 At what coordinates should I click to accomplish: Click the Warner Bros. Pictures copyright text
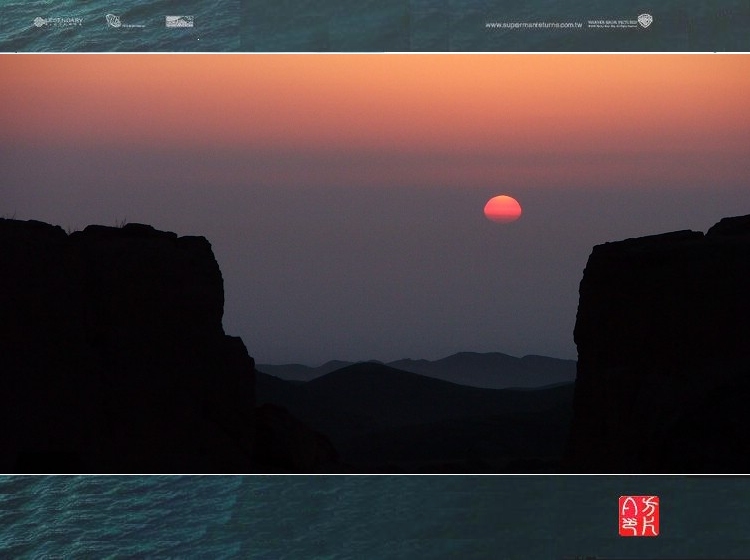(612, 24)
